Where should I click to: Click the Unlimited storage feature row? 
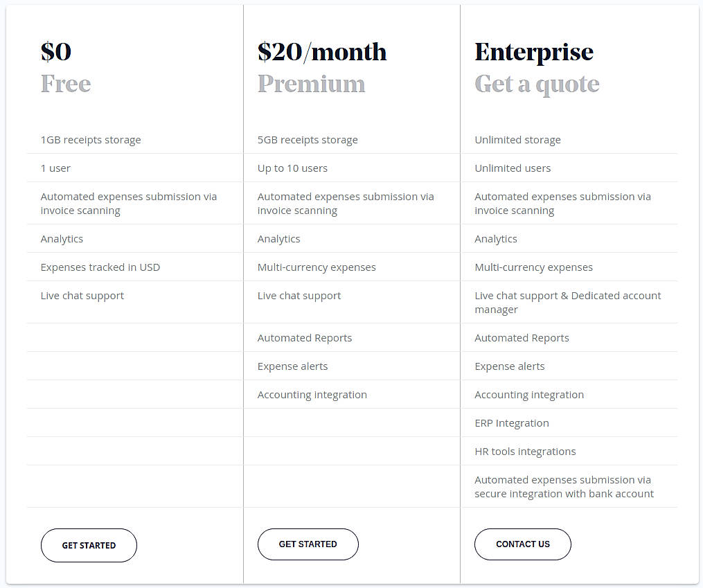pyautogui.click(x=517, y=139)
